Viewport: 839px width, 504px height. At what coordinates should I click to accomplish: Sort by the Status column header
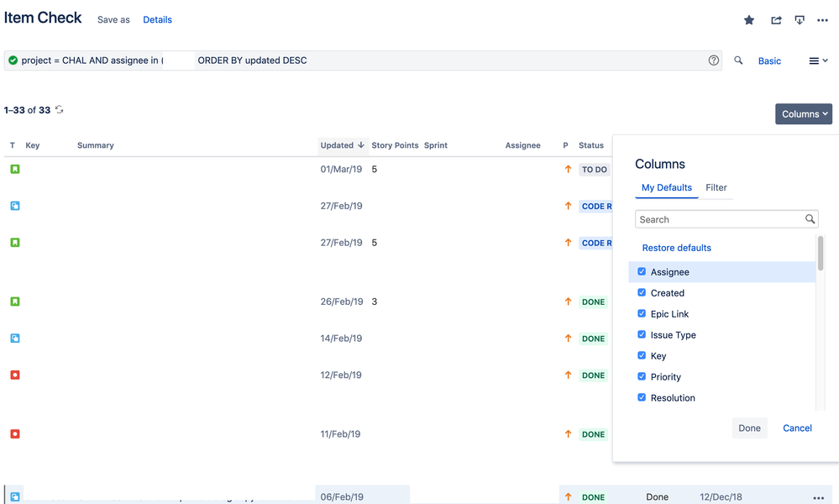(590, 145)
